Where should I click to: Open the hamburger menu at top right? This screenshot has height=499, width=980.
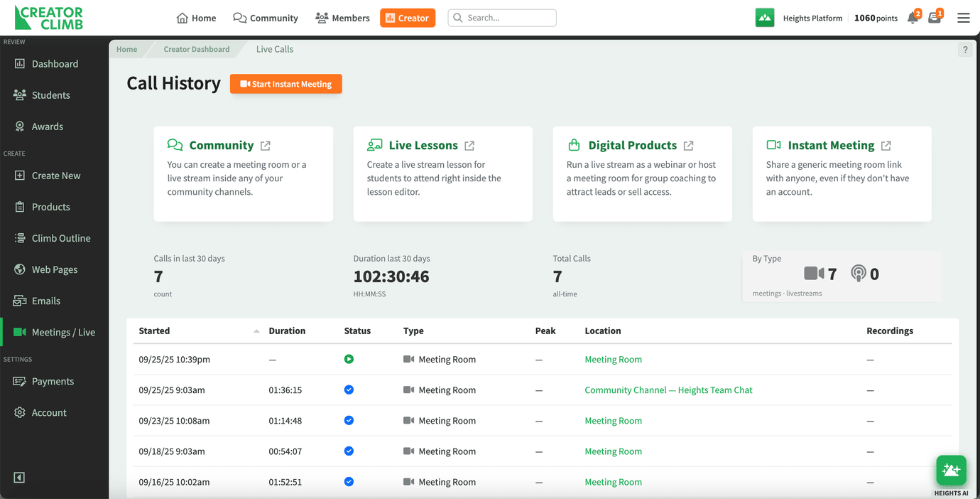point(964,18)
